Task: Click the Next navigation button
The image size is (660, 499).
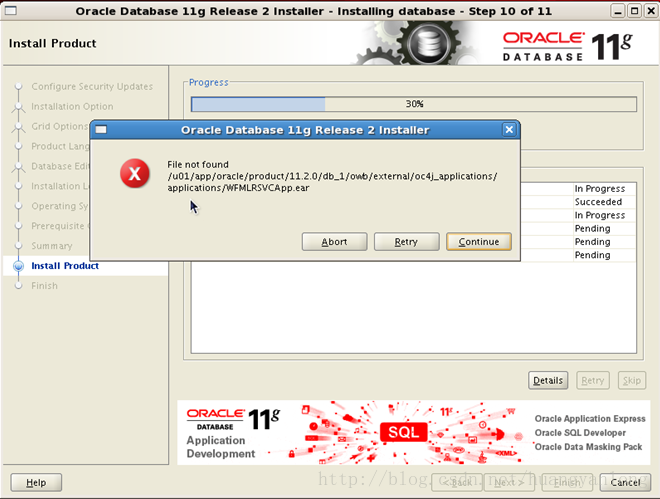Action: point(509,483)
